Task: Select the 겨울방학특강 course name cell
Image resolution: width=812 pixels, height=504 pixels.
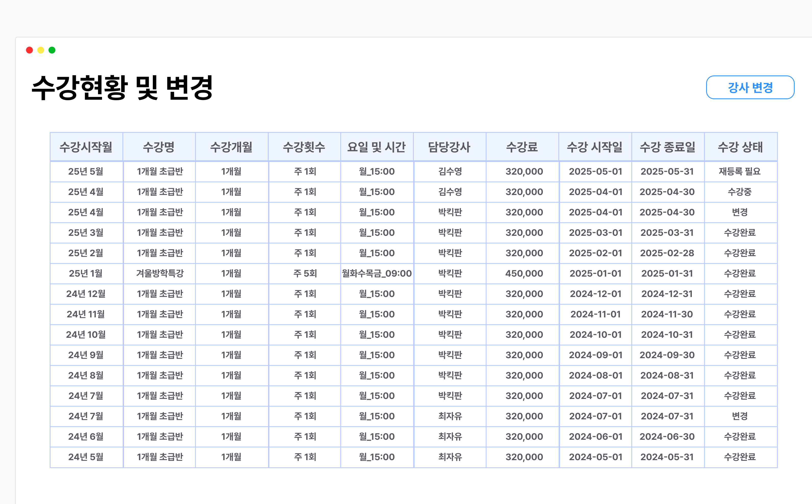Action: coord(159,273)
